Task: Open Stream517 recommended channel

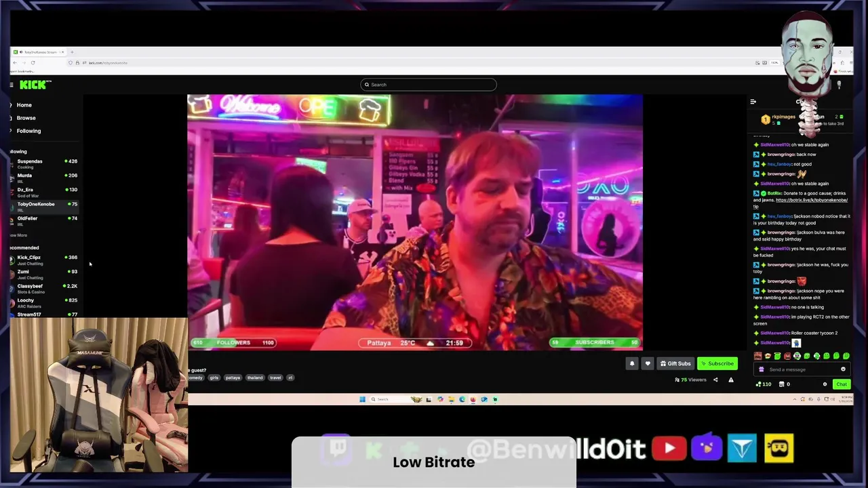Action: (43, 314)
